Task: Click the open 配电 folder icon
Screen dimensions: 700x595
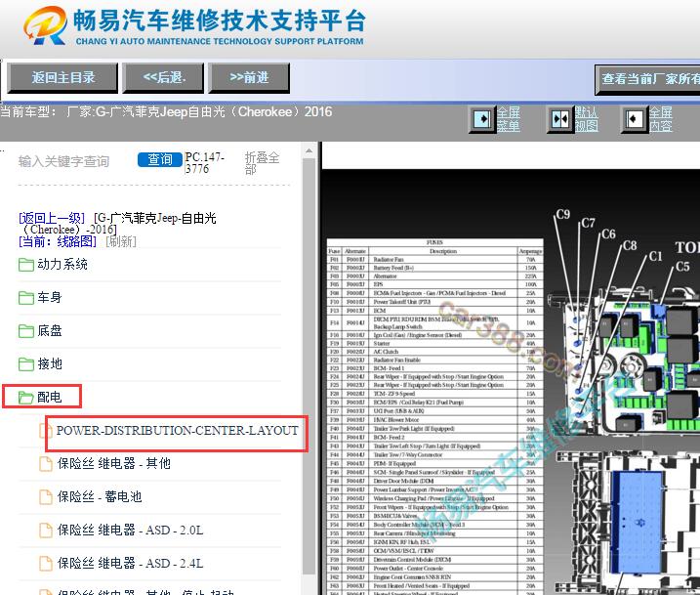Action: tap(26, 397)
